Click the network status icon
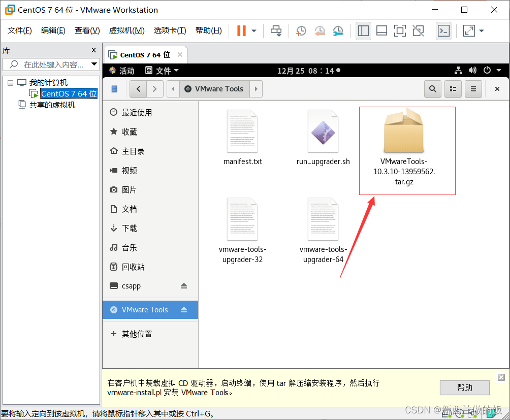This screenshot has height=420, width=510. (459, 70)
